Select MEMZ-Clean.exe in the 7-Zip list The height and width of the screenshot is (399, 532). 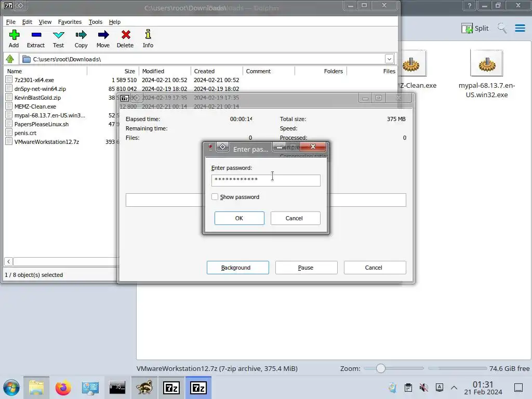[x=35, y=107]
